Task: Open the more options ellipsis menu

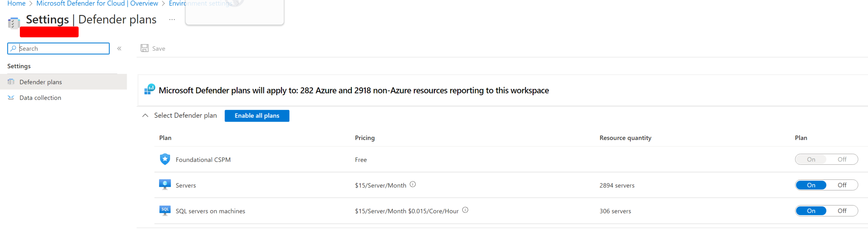Action: [x=172, y=20]
